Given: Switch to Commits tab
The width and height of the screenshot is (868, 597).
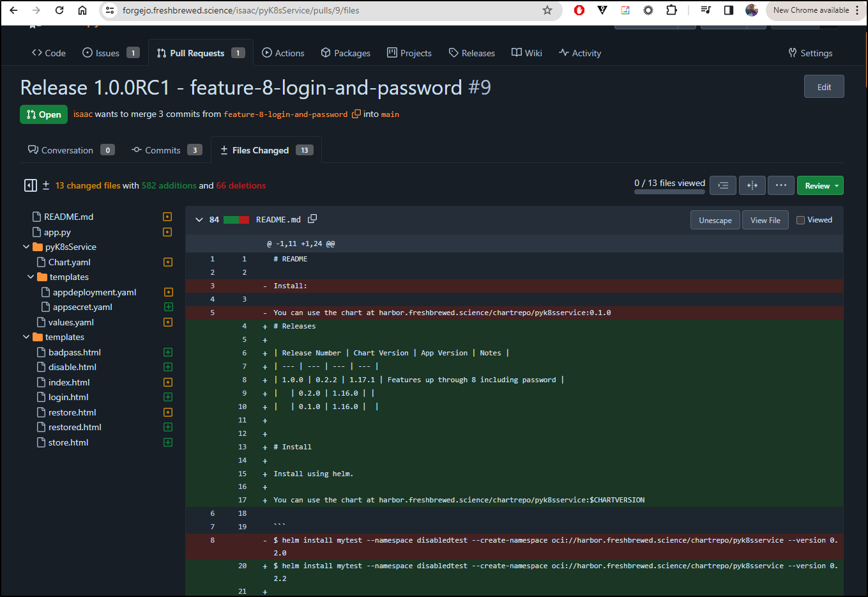Looking at the screenshot, I should [x=167, y=150].
